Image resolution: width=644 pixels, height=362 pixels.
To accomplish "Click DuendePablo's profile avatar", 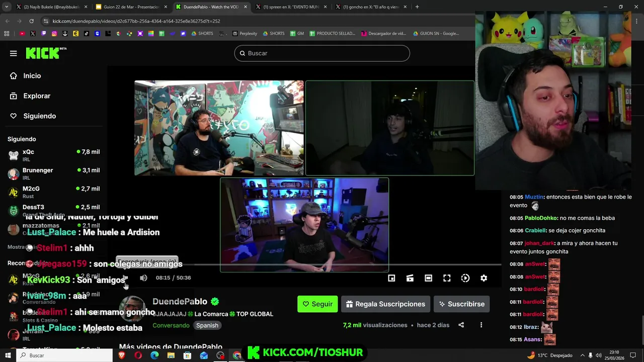I will [133, 310].
